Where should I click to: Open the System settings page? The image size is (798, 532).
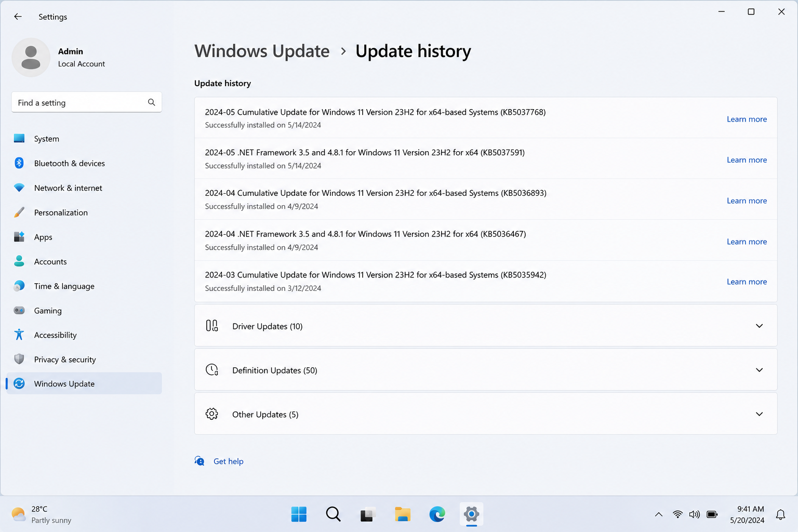(84, 139)
